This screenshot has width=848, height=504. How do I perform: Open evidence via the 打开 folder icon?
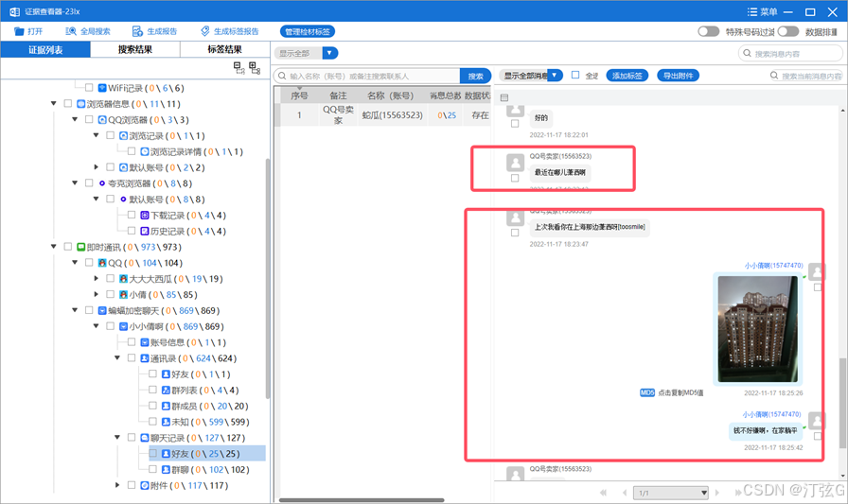(x=19, y=31)
